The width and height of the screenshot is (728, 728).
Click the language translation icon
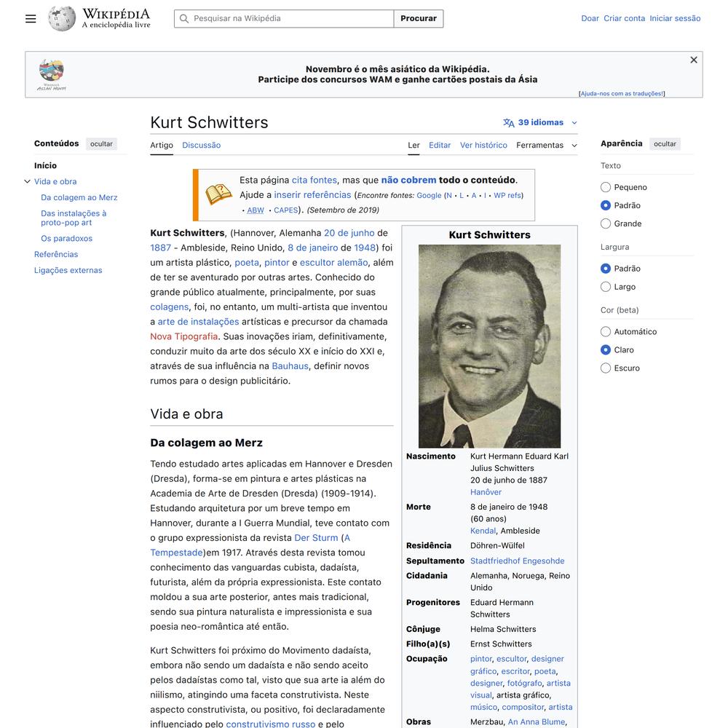point(509,122)
